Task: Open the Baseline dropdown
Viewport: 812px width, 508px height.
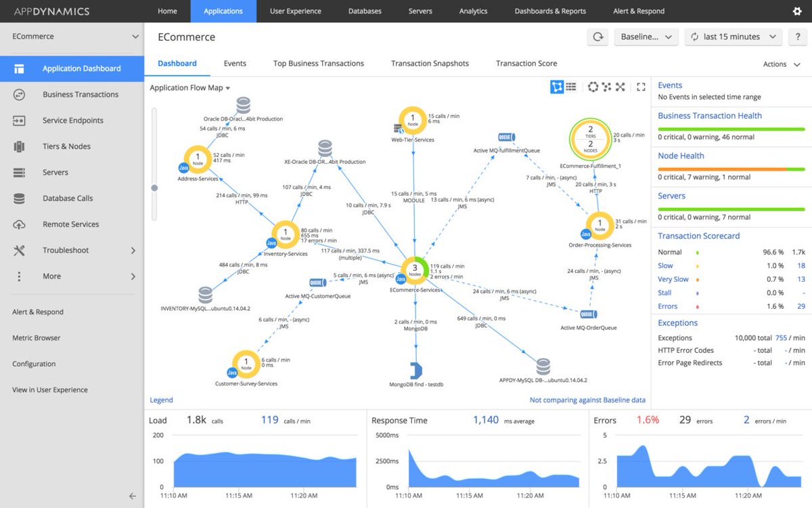Action: coord(646,37)
